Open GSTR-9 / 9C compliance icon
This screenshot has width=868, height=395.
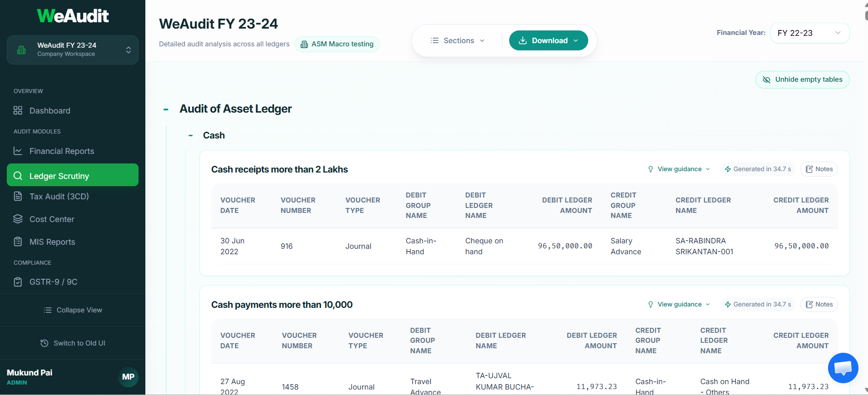pos(18,281)
